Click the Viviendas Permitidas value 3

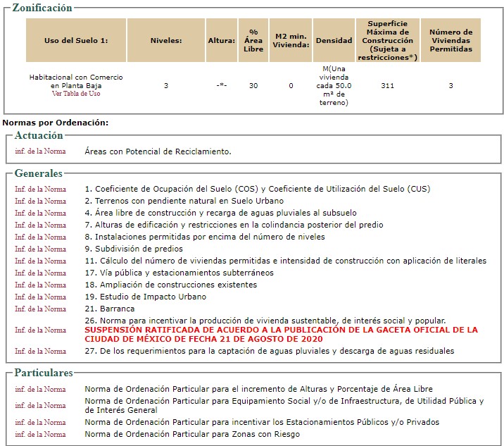click(451, 85)
